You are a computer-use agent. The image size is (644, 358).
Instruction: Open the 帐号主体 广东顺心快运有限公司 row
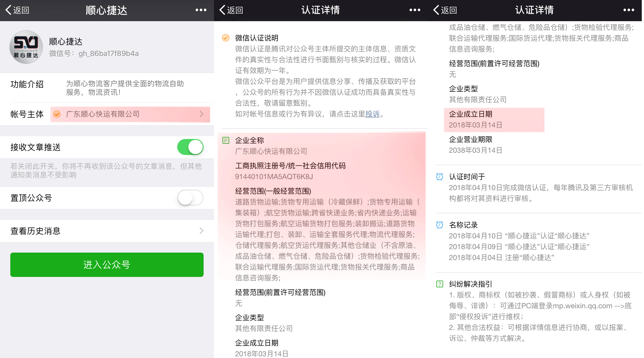pyautogui.click(x=107, y=114)
